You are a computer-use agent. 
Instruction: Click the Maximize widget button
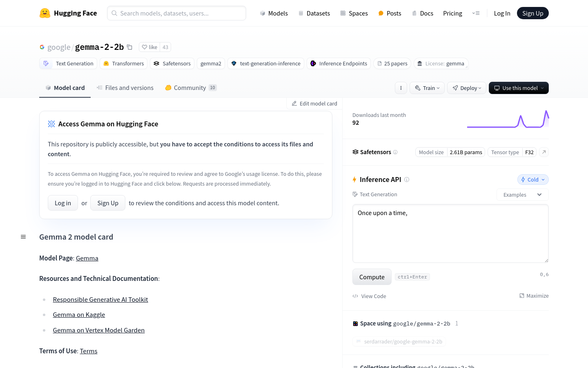(x=534, y=296)
